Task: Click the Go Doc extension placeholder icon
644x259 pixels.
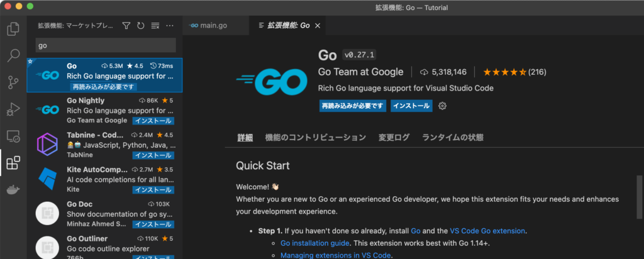Action: (47, 214)
